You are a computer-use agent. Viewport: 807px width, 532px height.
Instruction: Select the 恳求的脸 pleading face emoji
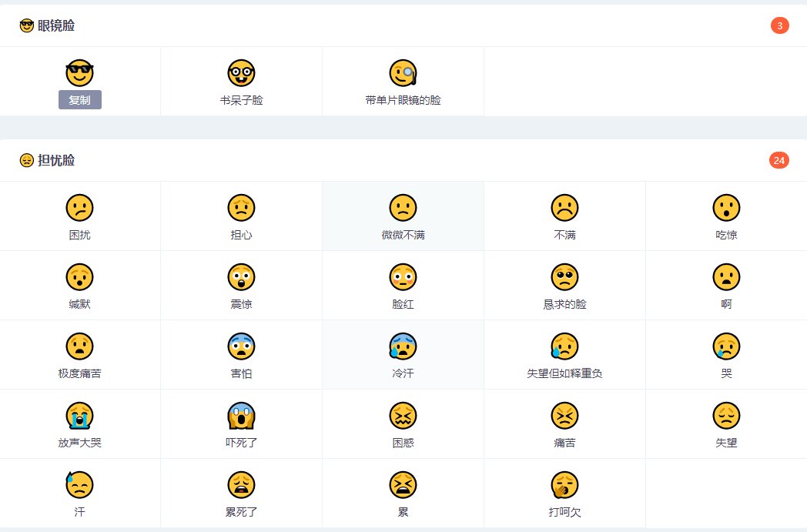[x=564, y=277]
